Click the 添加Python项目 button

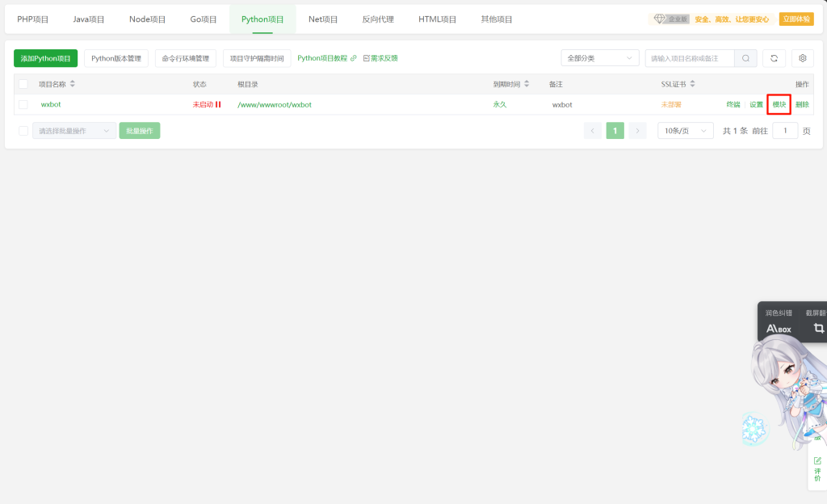(45, 58)
